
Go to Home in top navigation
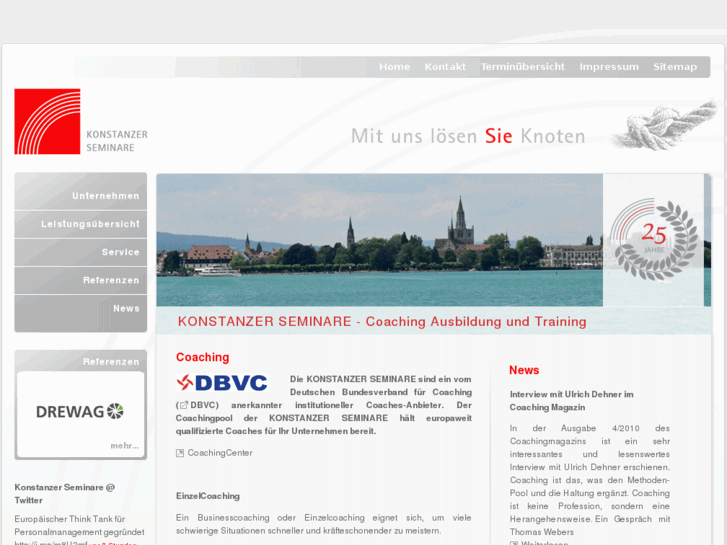[x=395, y=67]
